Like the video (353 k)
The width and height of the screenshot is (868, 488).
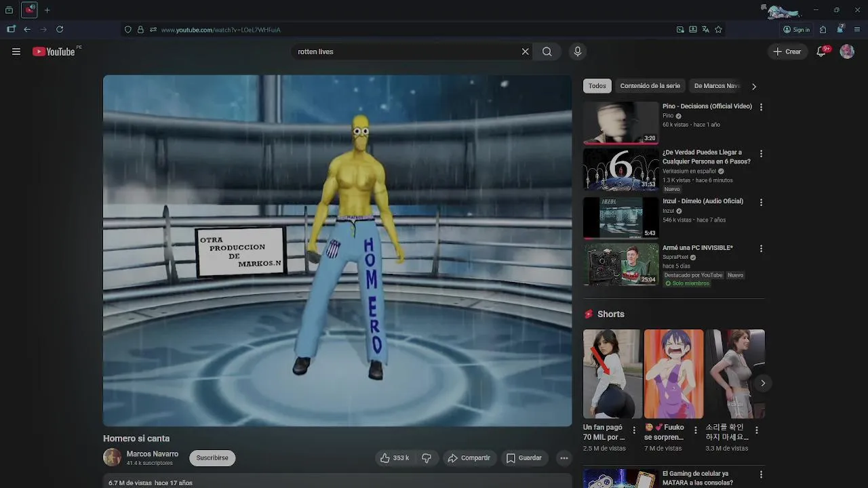[395, 458]
